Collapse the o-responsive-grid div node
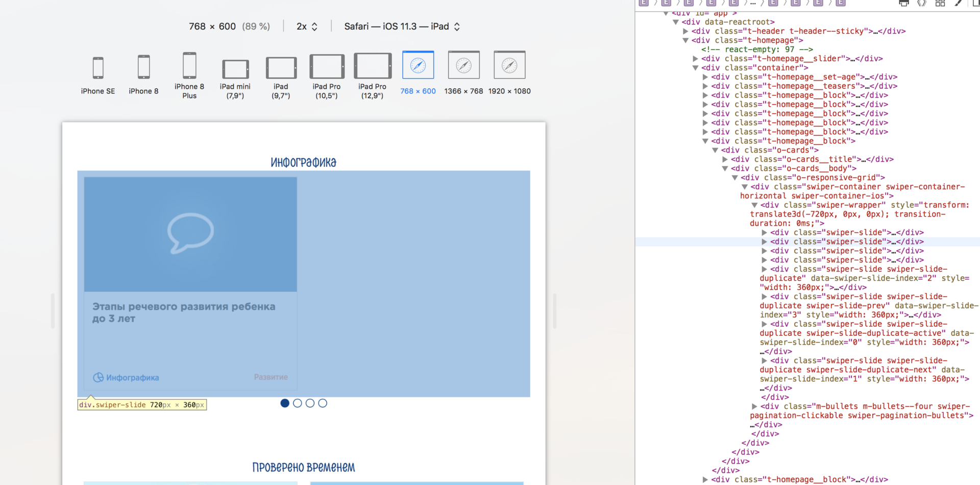Screen dimensions: 980x485 [x=735, y=178]
